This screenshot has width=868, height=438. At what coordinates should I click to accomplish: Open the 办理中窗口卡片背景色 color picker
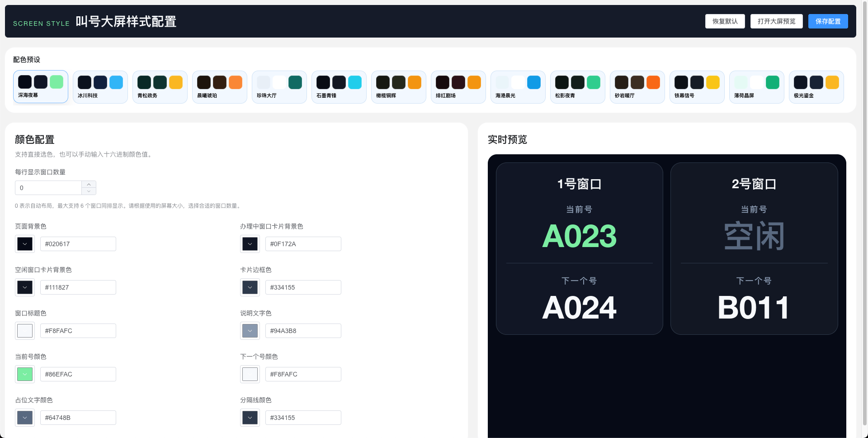pyautogui.click(x=250, y=244)
